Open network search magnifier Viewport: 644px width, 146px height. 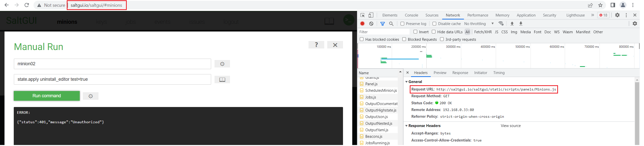point(391,23)
